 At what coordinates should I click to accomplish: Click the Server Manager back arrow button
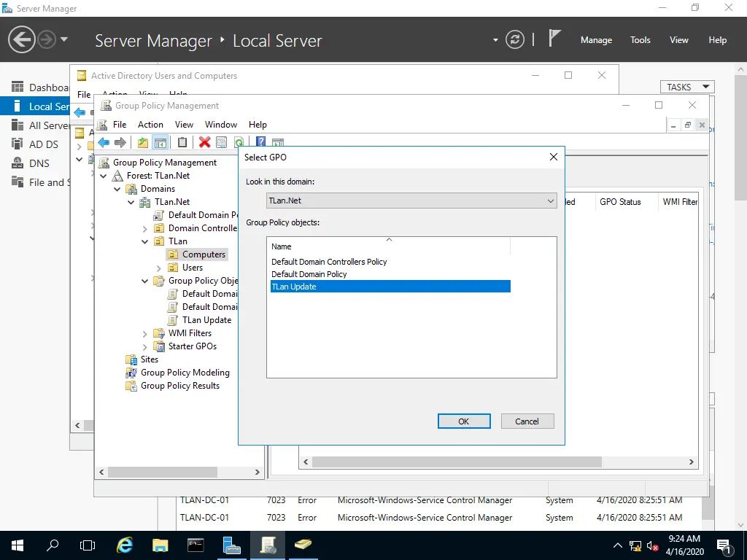pyautogui.click(x=21, y=39)
